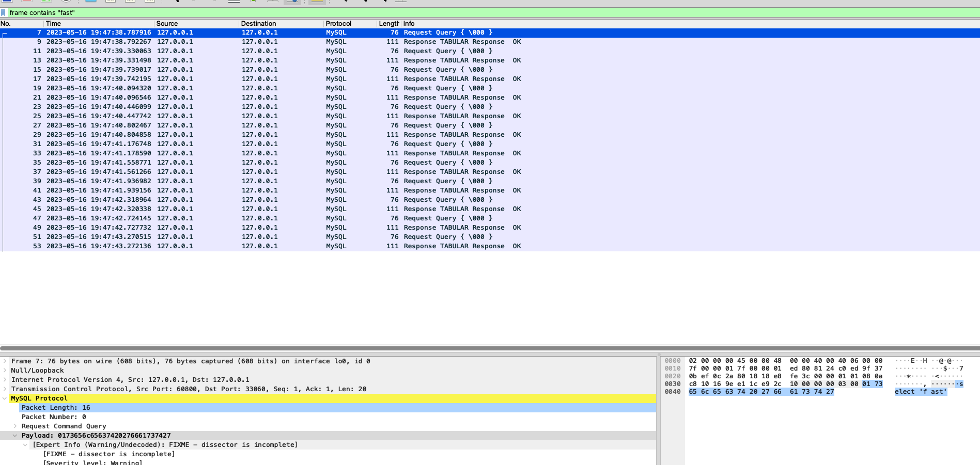Sort packets by the Info column header
The height and width of the screenshot is (465, 980).
click(690, 23)
